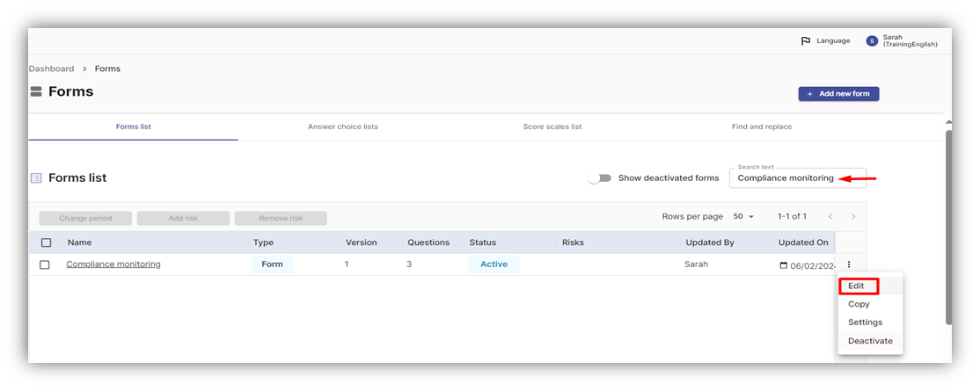Click the Forms list section icon
The height and width of the screenshot is (391, 980).
36,178
